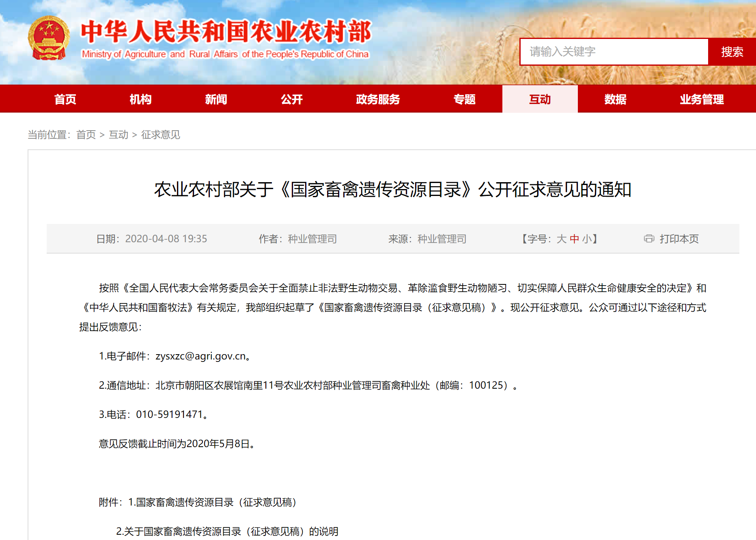Click the deadline text 2020年5月8日
Screen dimensions: 756x540
218,443
